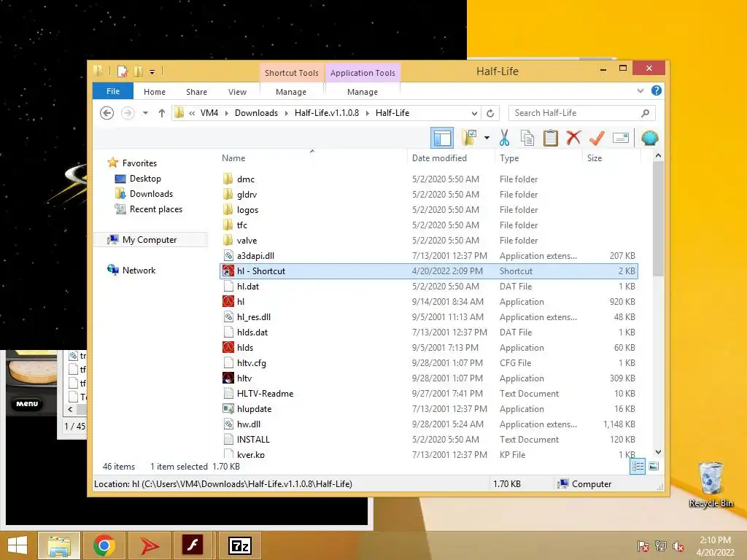Screen dimensions: 747x560
Task: Expand breadcrumb arrow after Downloads
Action: 286,113
